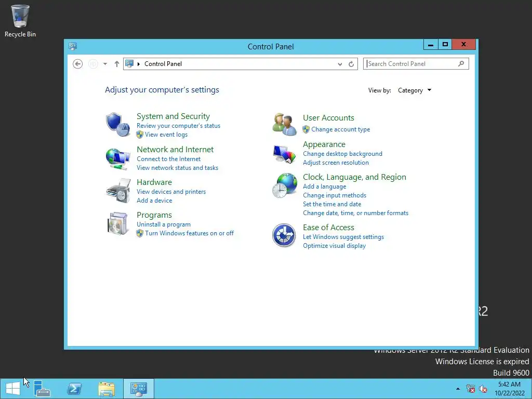Screen dimensions: 532x399
Task: Open the Clock, Language, and Region globe icon
Action: coord(284,185)
